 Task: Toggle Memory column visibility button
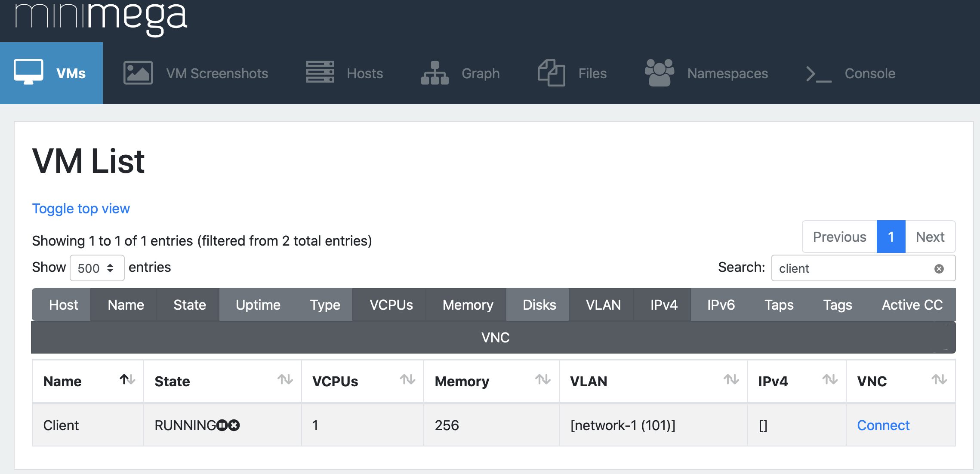[x=466, y=305]
